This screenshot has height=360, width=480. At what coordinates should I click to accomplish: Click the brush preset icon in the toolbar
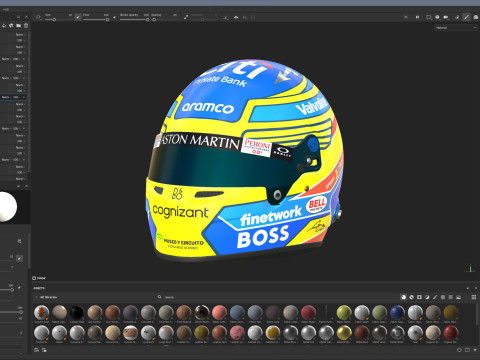point(38,17)
